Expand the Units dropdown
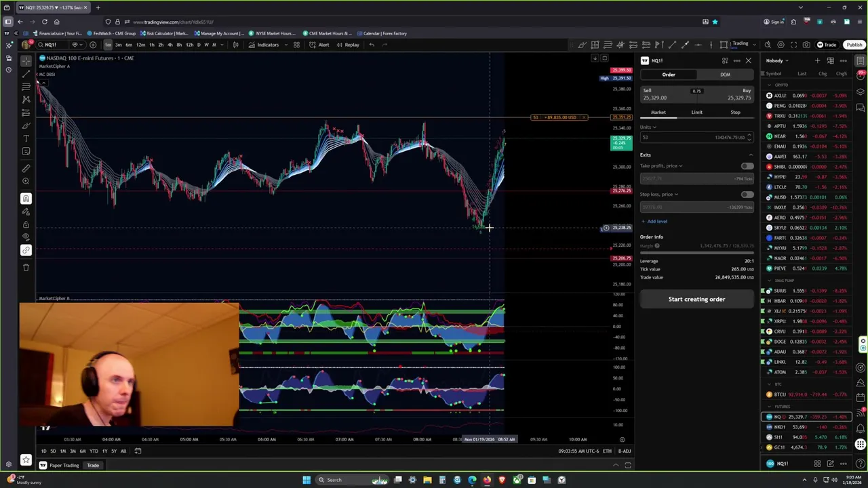868x488 pixels. pyautogui.click(x=648, y=127)
